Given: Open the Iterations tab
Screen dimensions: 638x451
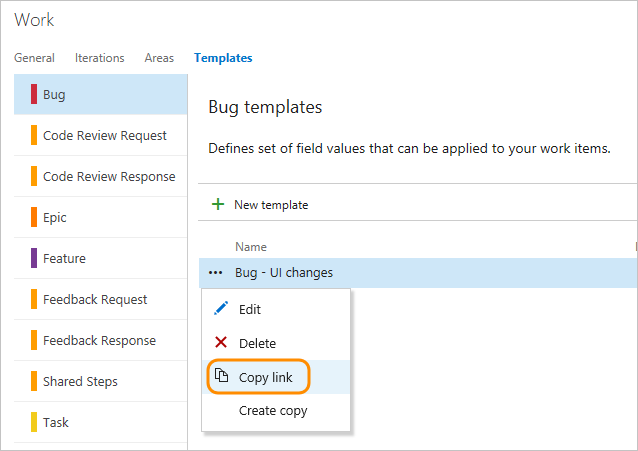Looking at the screenshot, I should (x=100, y=58).
